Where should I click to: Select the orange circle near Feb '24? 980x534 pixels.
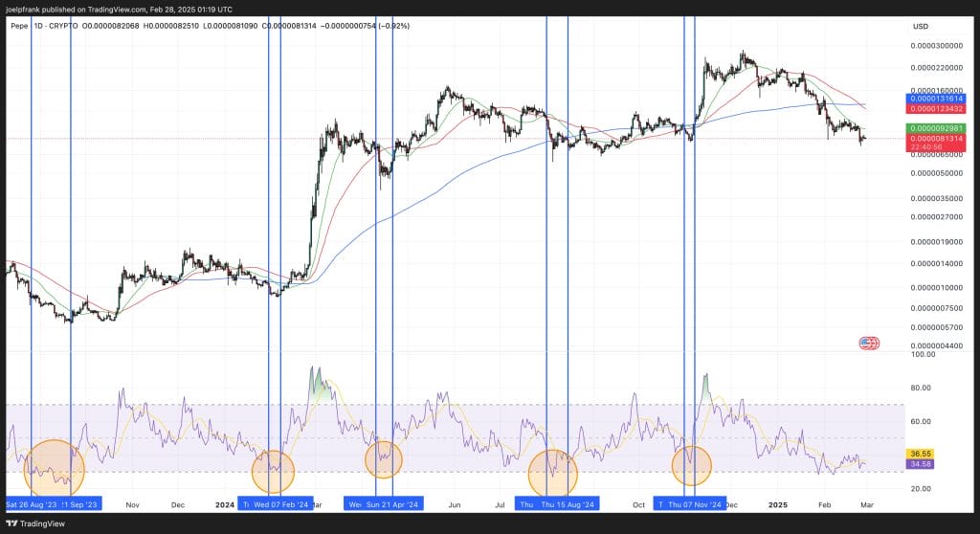coord(273,470)
